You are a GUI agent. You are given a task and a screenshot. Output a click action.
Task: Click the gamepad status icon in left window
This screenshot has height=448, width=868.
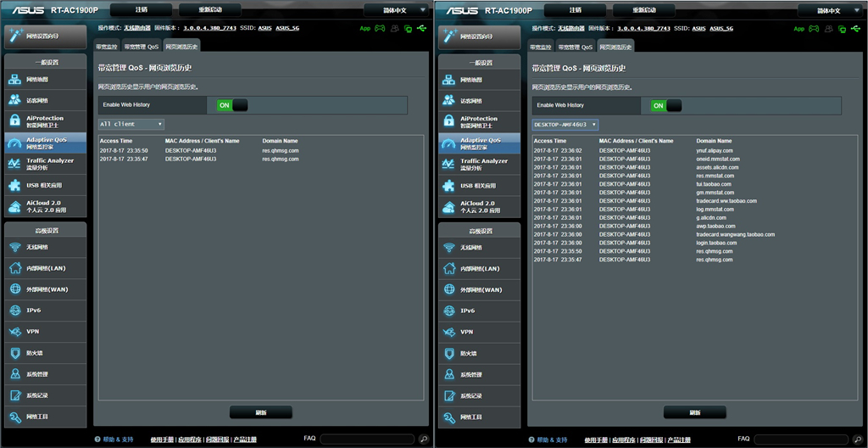380,28
